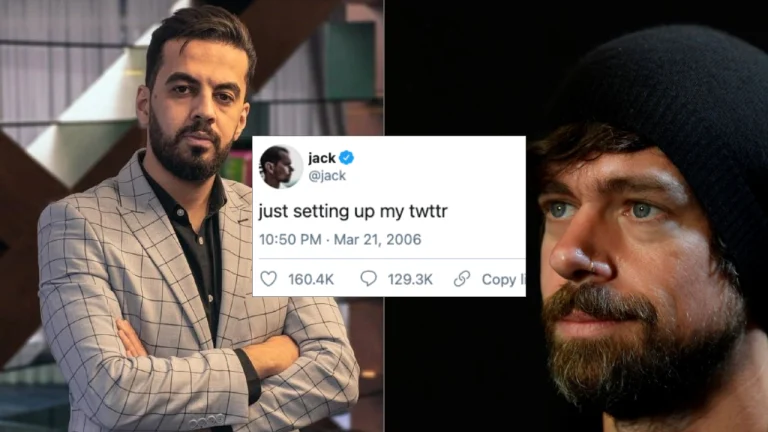Click the 129.3K replies count
Viewport: 768px width, 432px height.
[410, 280]
